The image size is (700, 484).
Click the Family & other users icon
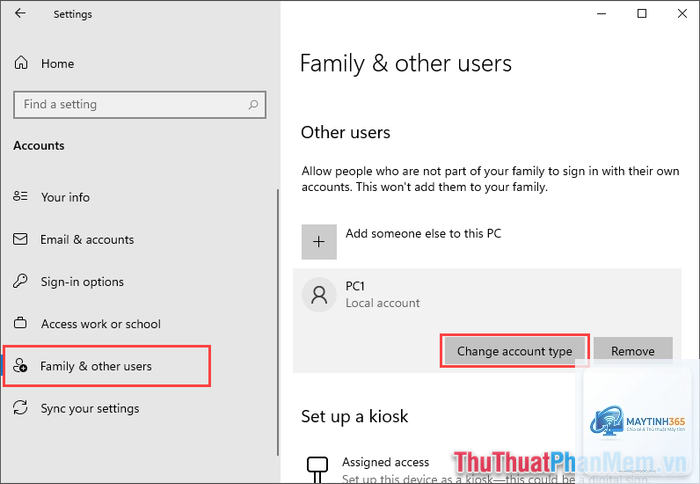tap(20, 366)
